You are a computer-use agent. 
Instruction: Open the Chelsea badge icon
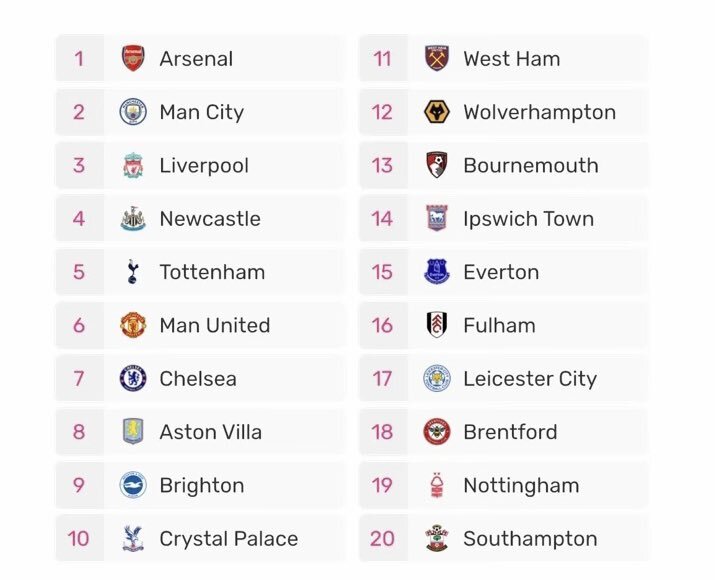click(x=133, y=378)
